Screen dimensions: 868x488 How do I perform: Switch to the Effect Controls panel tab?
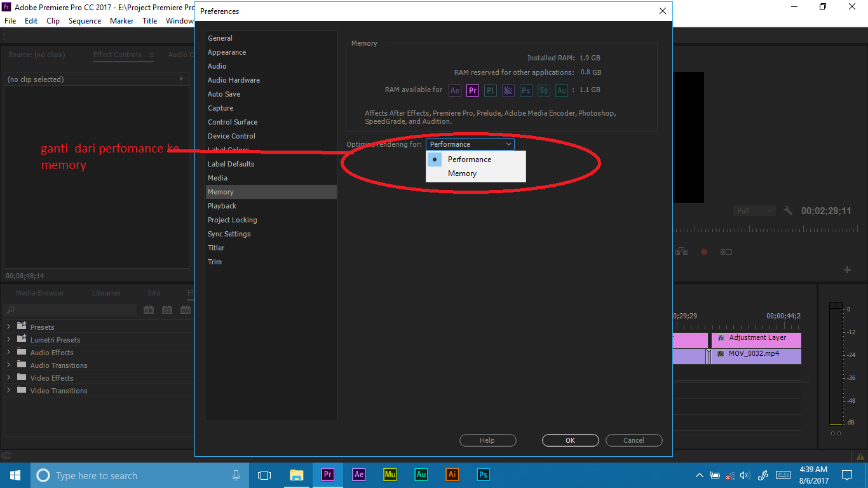pos(118,55)
